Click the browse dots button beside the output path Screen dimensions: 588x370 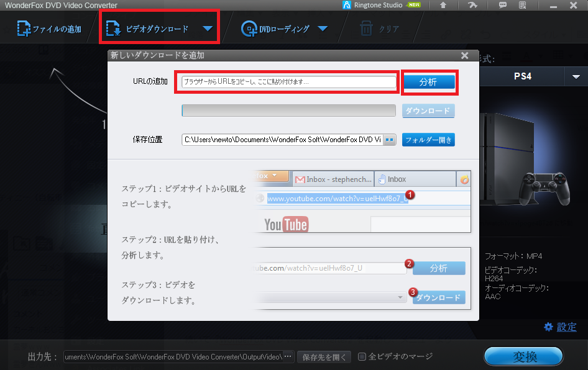tap(288, 356)
